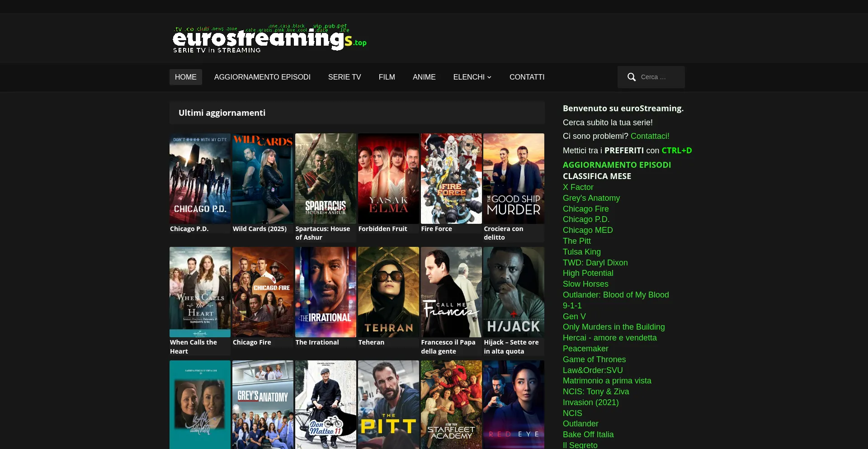Open Law&Order:SVU ranking link
The height and width of the screenshot is (449, 868).
point(593,370)
